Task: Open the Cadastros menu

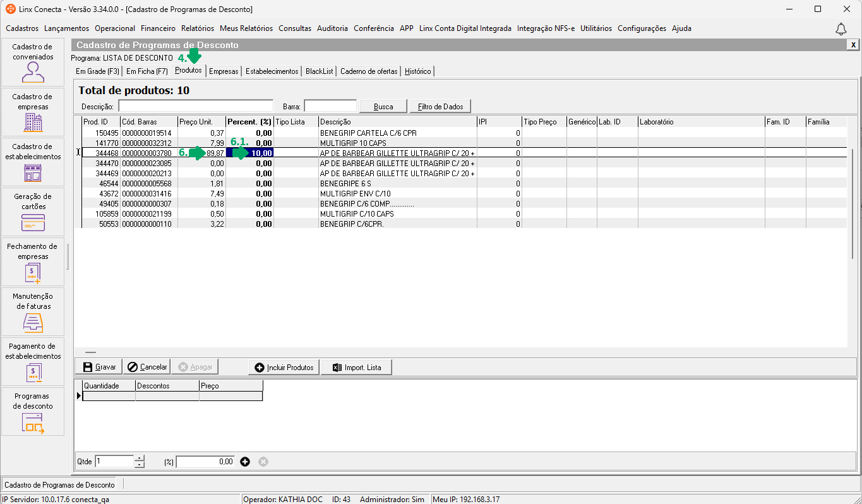Action: pyautogui.click(x=22, y=28)
